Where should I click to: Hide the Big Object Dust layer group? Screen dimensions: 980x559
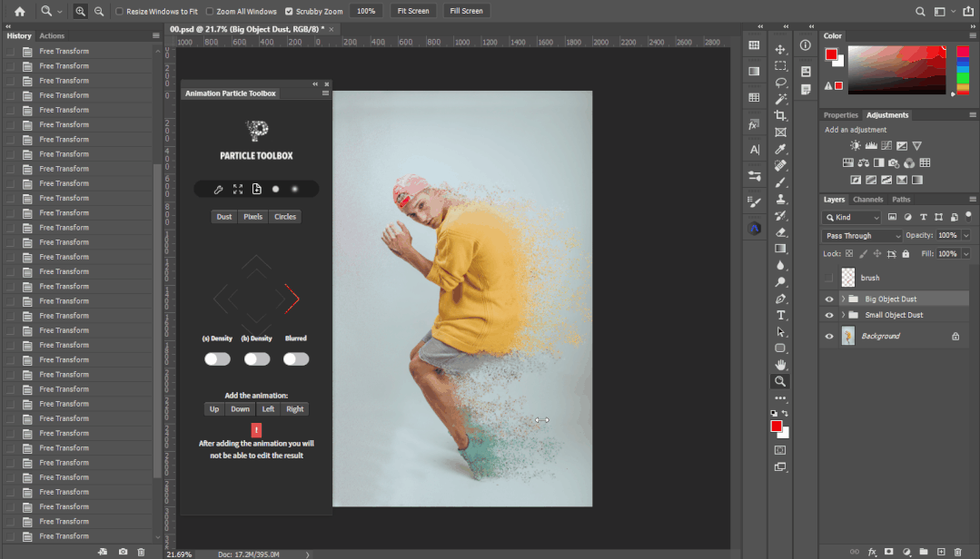(828, 299)
